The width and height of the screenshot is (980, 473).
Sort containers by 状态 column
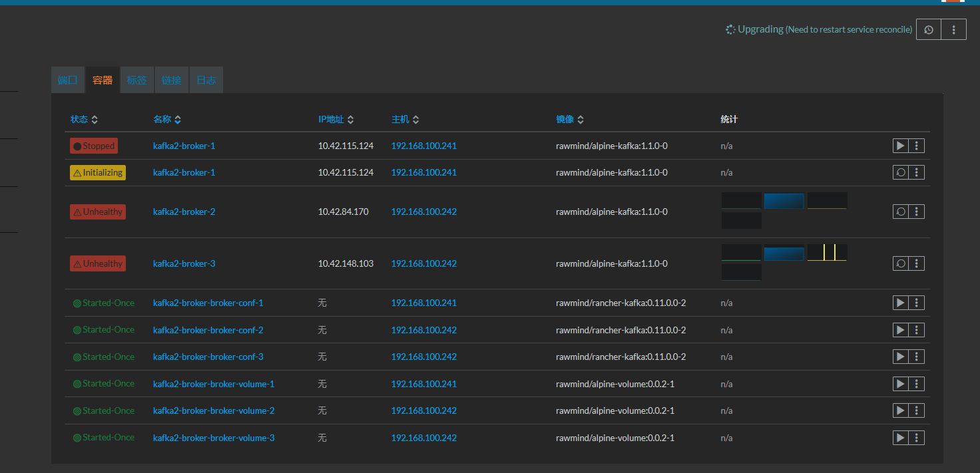pos(84,119)
